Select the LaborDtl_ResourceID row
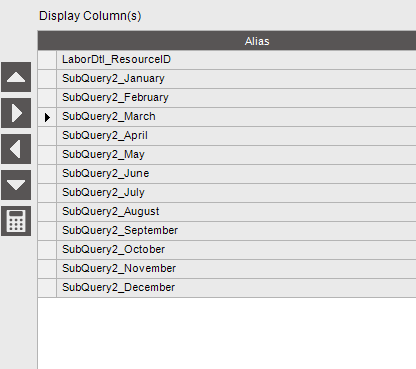 (x=236, y=60)
